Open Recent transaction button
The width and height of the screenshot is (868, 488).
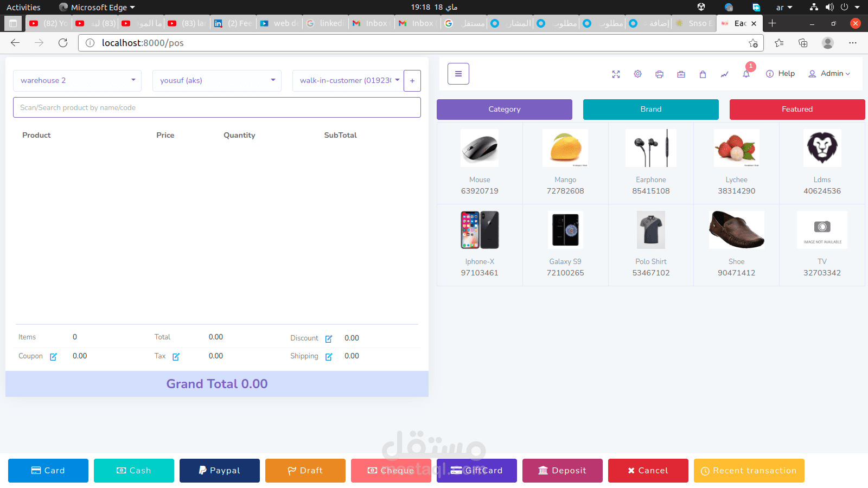(749, 471)
